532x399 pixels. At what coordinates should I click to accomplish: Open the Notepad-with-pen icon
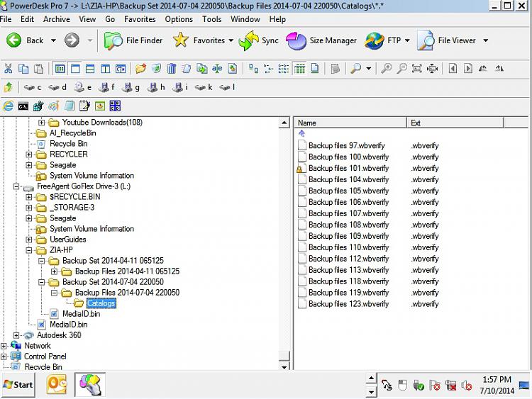coord(84,106)
